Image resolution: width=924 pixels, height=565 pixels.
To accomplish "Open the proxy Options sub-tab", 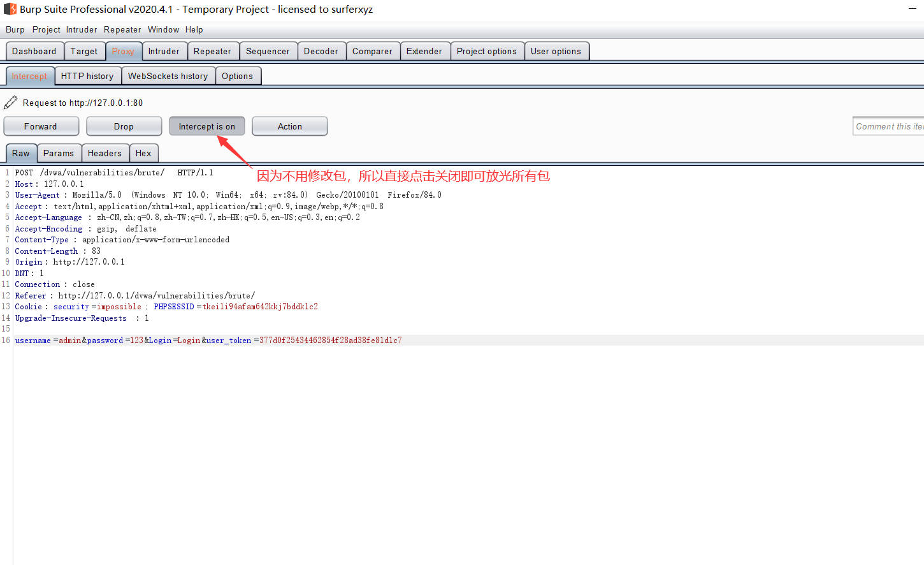I will [x=237, y=76].
